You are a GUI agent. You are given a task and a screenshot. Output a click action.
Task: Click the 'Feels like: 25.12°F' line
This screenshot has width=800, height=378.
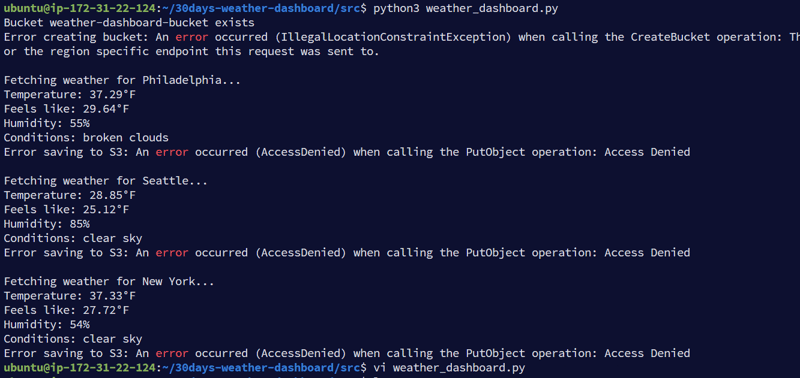coord(66,210)
